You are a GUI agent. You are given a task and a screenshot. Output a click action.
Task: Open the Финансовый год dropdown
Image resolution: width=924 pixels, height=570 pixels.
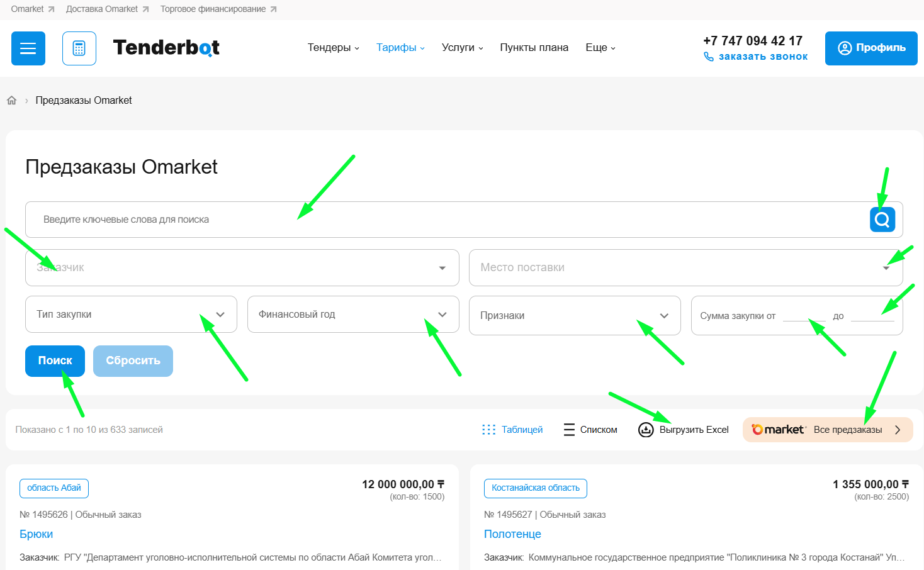353,315
